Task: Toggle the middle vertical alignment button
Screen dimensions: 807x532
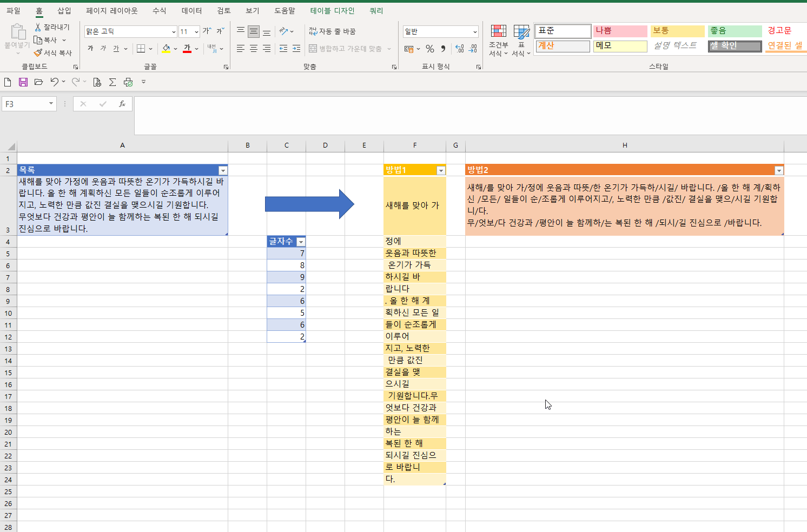Action: (254, 31)
